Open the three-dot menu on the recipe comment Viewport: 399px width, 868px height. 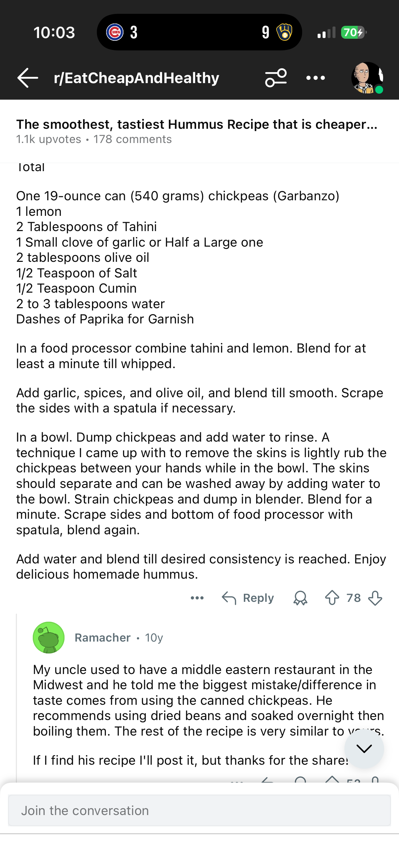(197, 598)
